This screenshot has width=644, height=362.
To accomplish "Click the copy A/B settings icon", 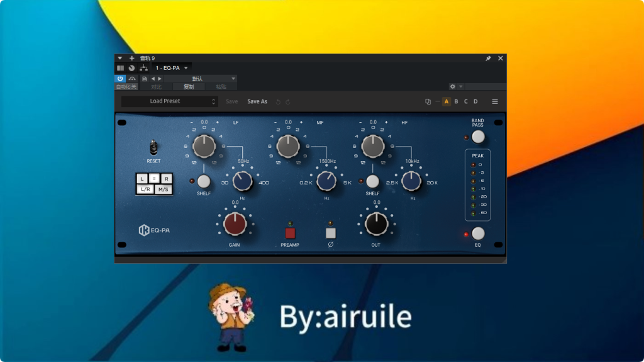I will pos(428,101).
